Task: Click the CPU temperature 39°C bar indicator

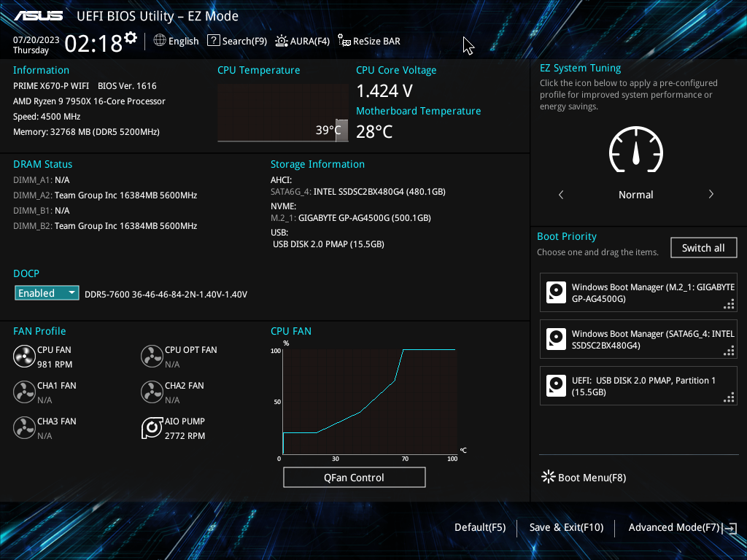Action: [x=341, y=130]
